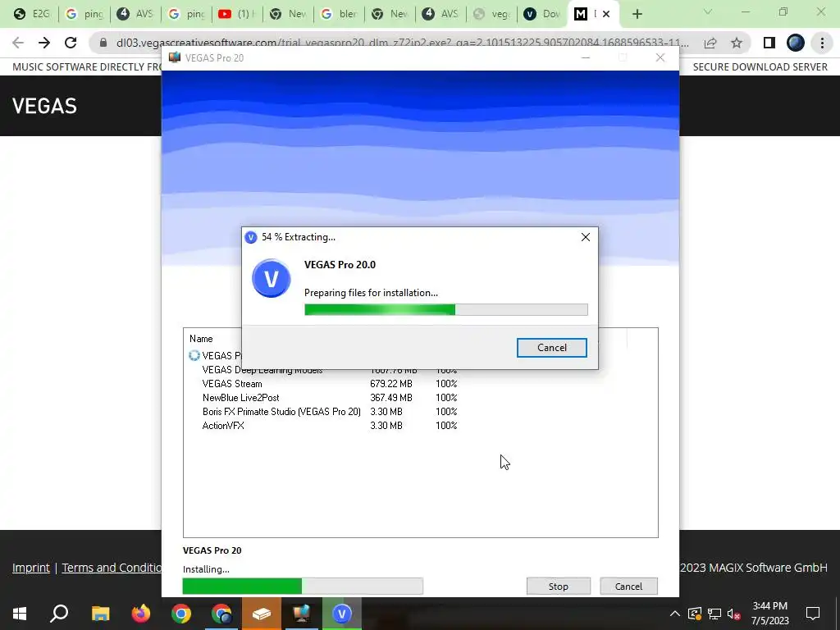The width and height of the screenshot is (840, 630).
Task: Click the small V icon in dialog title
Action: point(251,237)
